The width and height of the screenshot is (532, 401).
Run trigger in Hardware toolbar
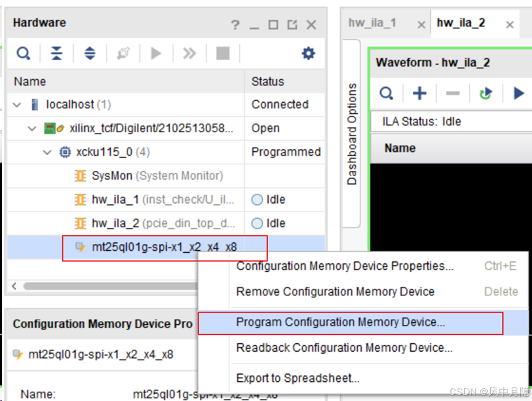coord(156,54)
